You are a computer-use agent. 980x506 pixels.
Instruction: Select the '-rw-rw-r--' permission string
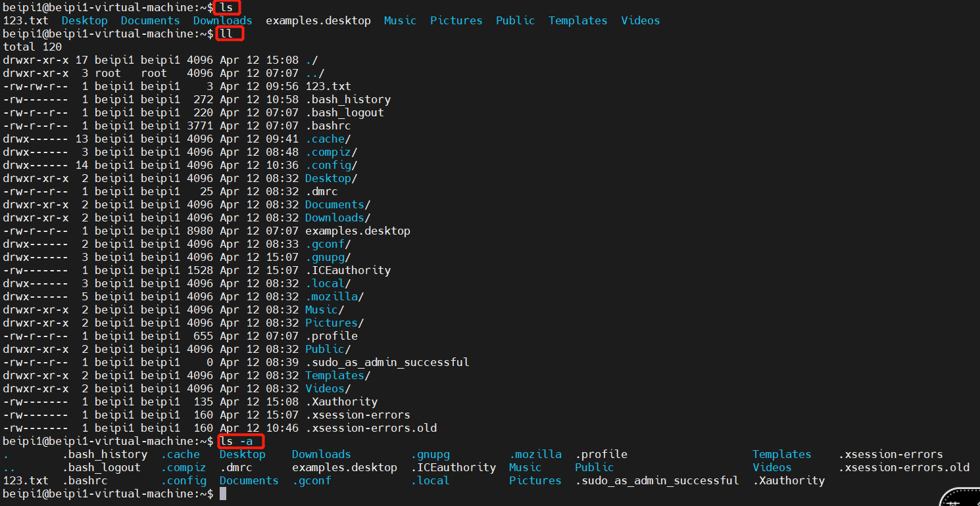pos(36,86)
